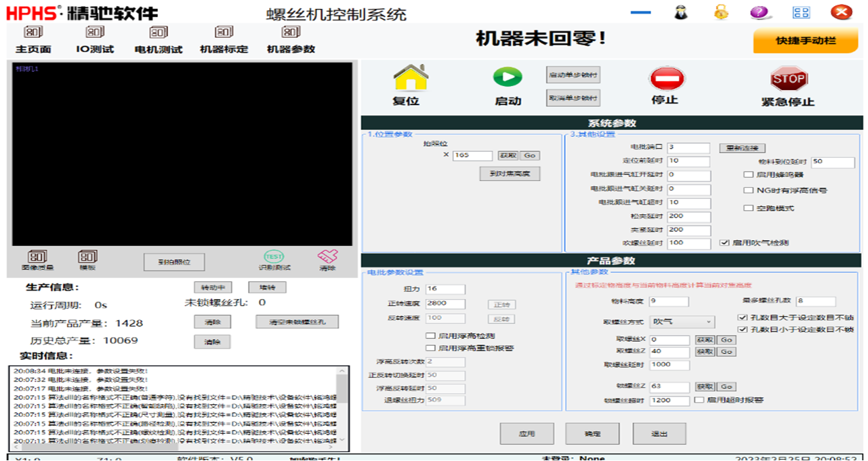
Task: Select log line "20:08:34 电批未连接"
Action: tap(81, 371)
